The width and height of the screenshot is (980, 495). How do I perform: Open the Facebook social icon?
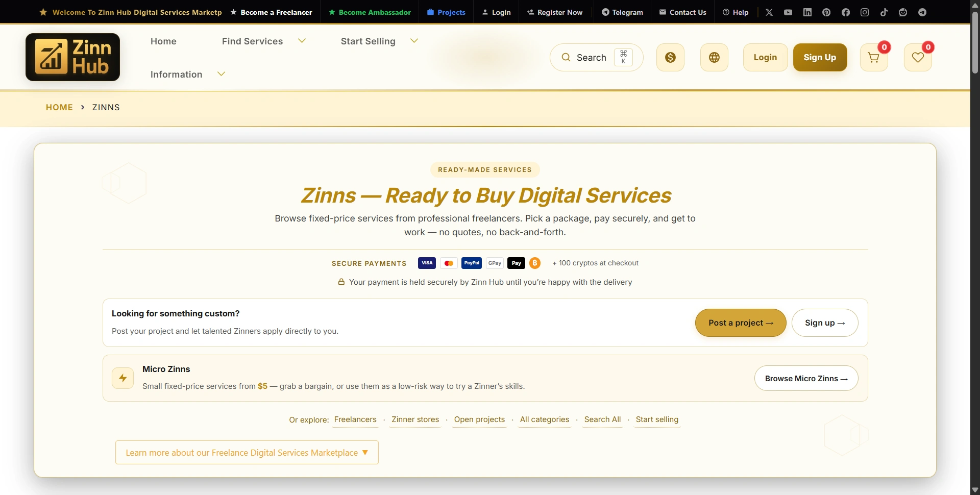tap(846, 12)
